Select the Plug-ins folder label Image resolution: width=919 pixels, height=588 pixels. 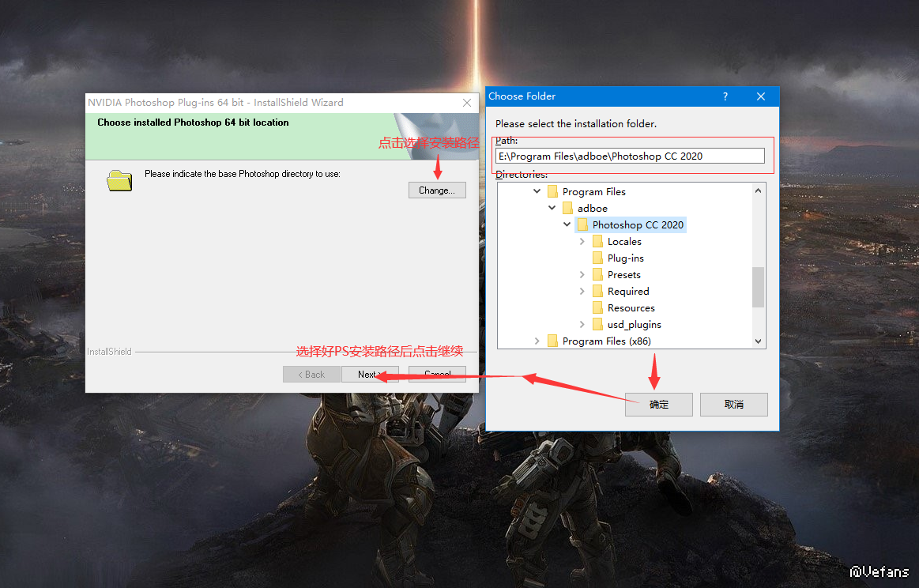click(625, 258)
